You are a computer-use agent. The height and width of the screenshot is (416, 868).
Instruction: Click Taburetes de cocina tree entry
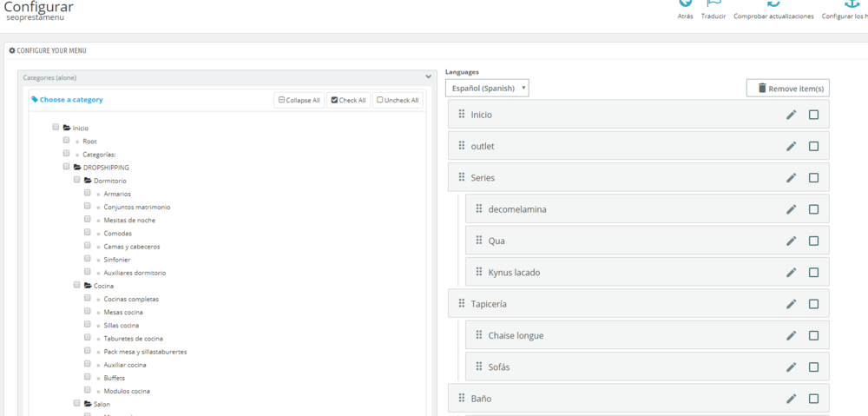click(133, 339)
